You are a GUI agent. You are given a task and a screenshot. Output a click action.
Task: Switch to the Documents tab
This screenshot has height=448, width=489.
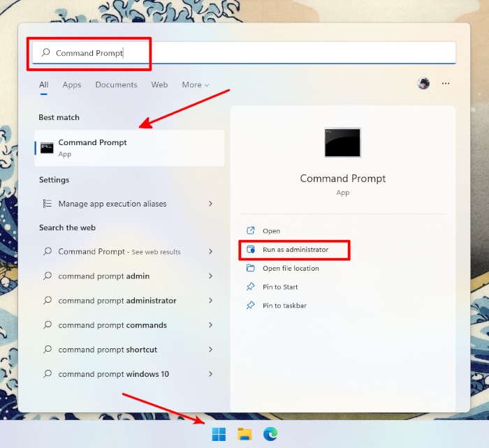click(116, 84)
